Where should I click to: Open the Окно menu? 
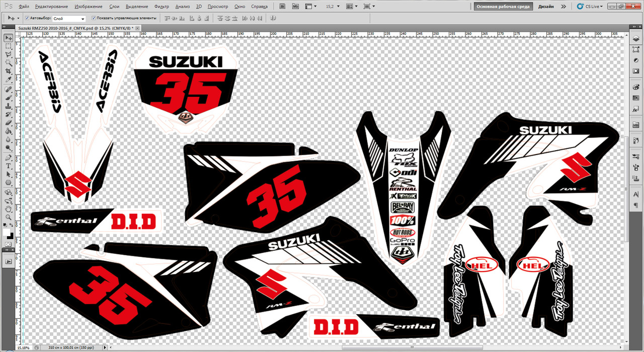[x=240, y=7]
